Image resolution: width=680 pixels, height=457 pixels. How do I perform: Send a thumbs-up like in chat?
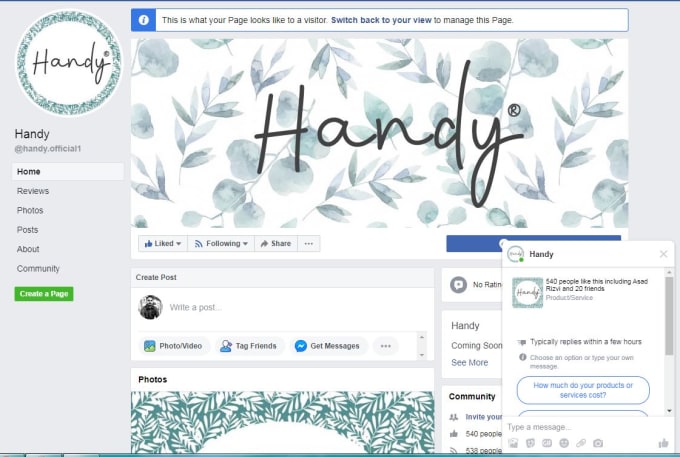click(663, 443)
